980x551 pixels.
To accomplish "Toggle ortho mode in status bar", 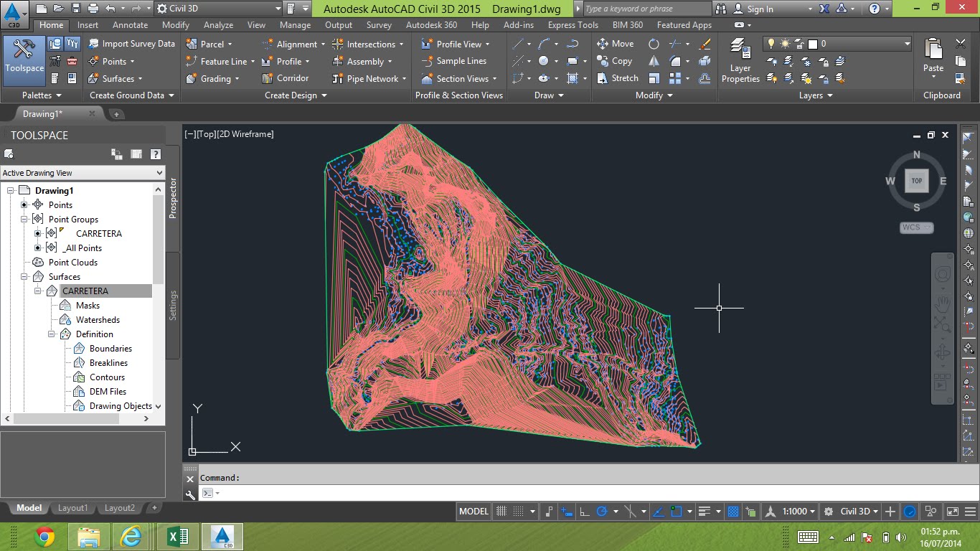I will pos(585,512).
